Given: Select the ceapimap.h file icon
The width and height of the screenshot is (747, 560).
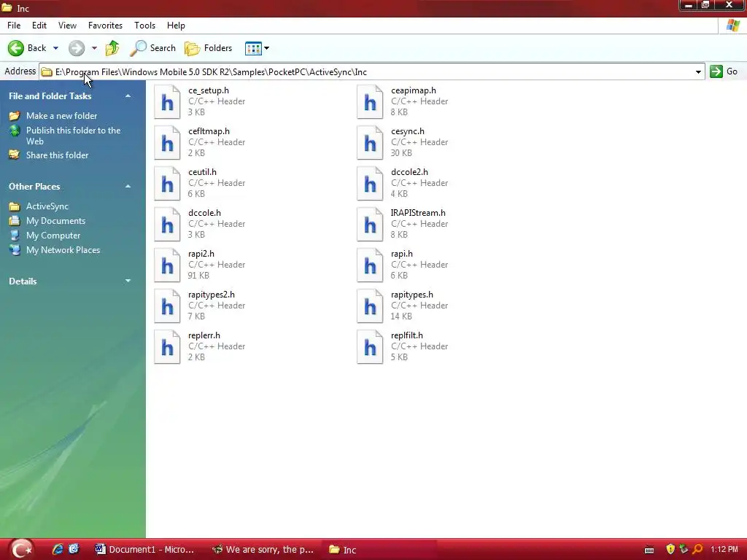Looking at the screenshot, I should 370,102.
